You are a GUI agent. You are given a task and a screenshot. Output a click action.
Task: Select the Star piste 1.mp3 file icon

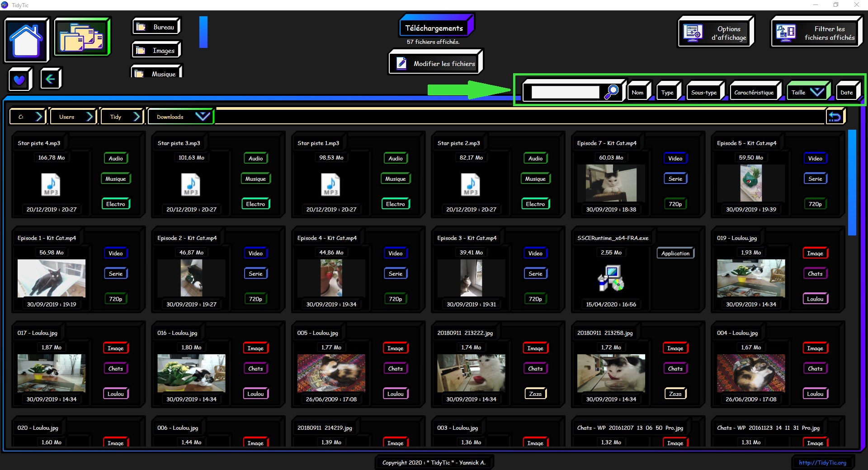click(x=330, y=184)
